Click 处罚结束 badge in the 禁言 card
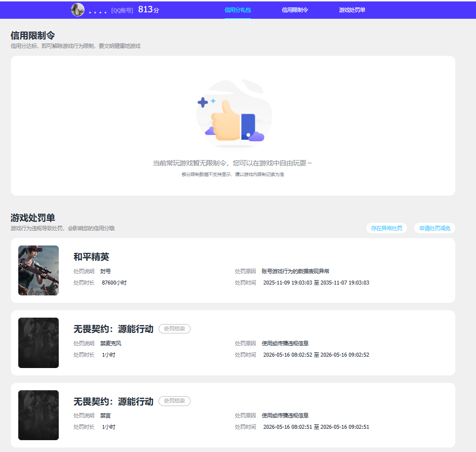Image resolution: width=476 pixels, height=452 pixels. tap(175, 401)
